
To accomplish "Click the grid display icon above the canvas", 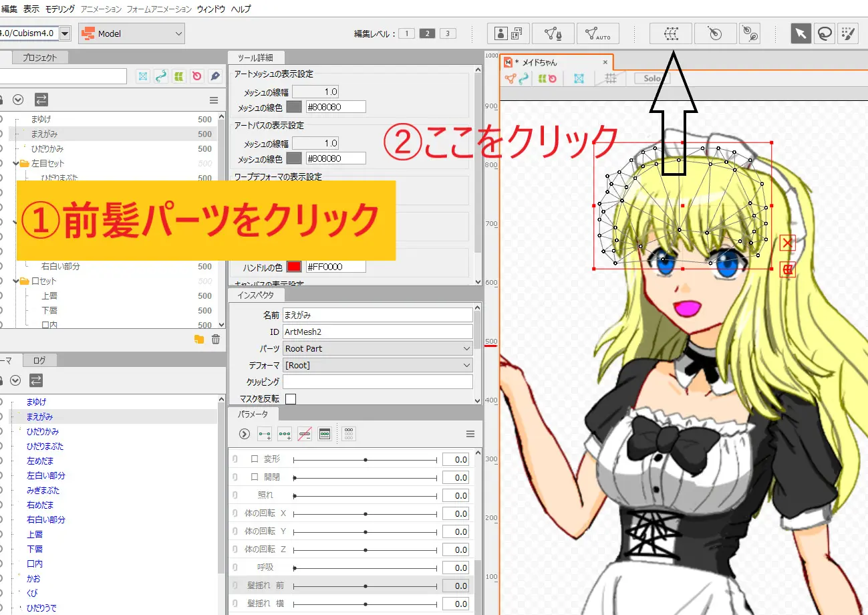I will pos(611,78).
